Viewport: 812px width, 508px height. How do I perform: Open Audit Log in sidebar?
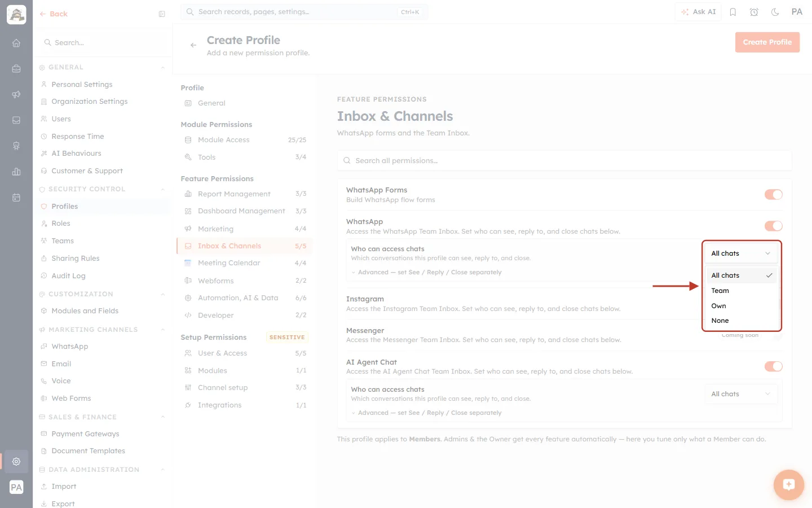point(101,276)
